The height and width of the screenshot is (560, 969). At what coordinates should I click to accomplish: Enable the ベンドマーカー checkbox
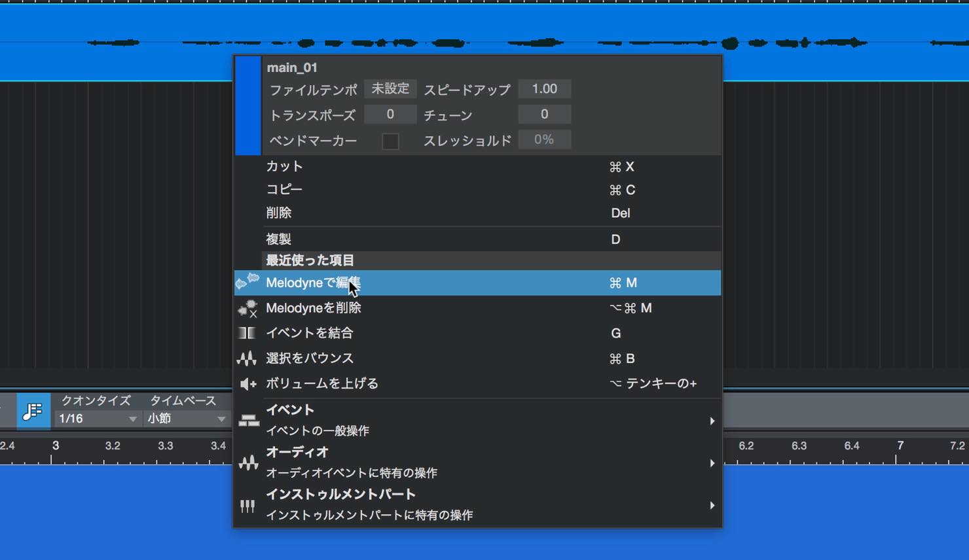tap(390, 141)
